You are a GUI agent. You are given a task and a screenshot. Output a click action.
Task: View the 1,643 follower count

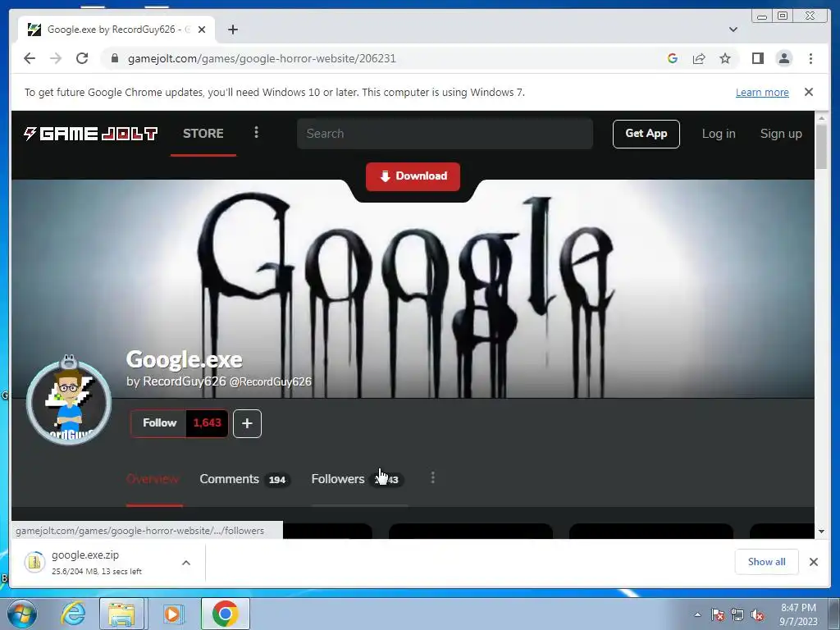(x=208, y=423)
